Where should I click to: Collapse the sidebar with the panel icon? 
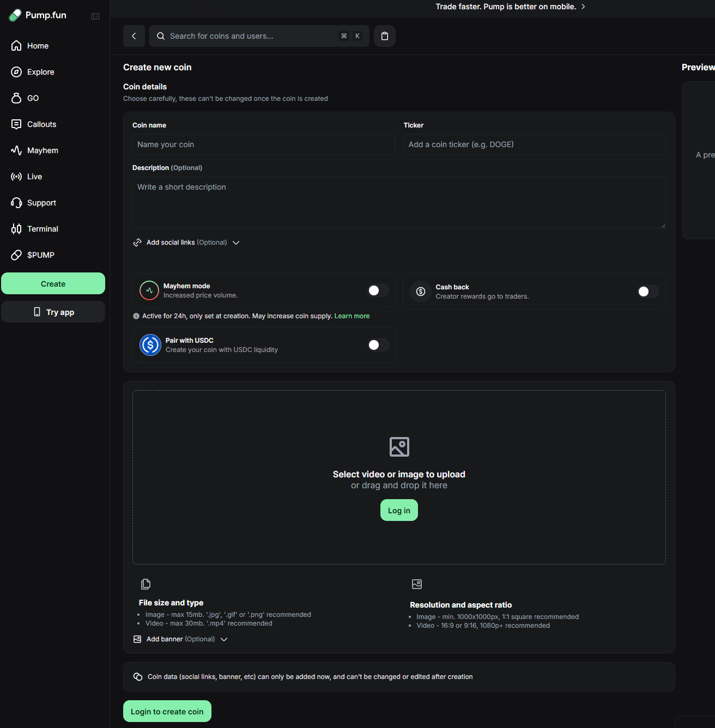click(95, 16)
